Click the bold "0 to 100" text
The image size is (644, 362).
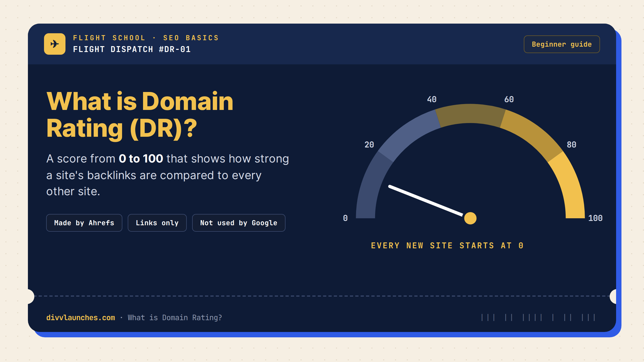141,158
